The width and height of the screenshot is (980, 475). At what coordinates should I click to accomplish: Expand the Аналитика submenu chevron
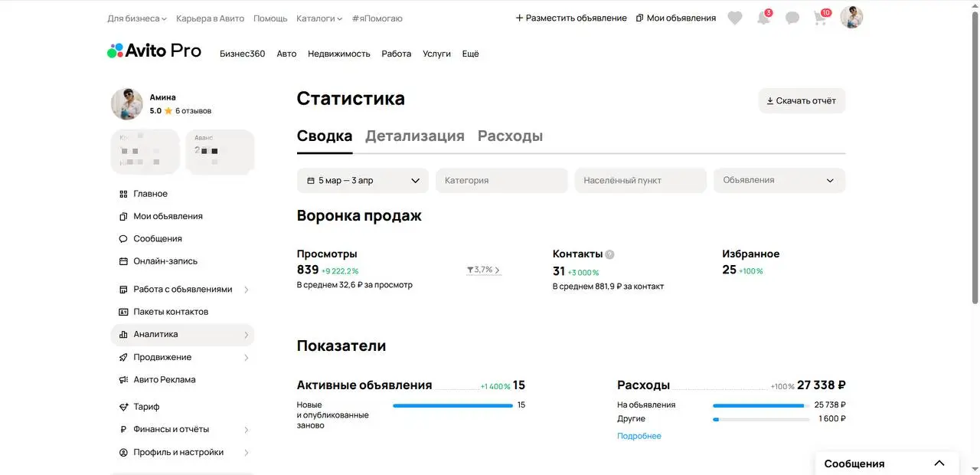click(246, 335)
